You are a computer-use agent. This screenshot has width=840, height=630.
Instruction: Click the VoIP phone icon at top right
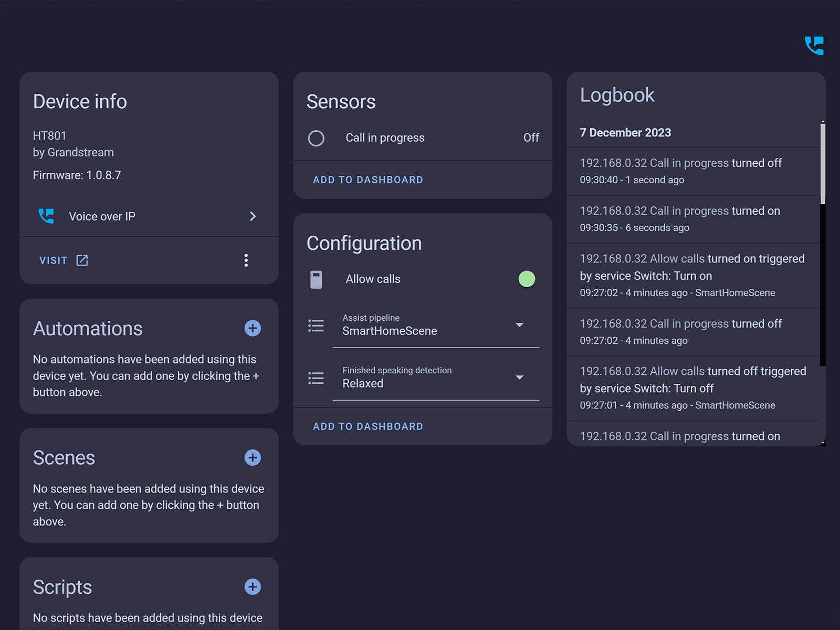pyautogui.click(x=814, y=46)
